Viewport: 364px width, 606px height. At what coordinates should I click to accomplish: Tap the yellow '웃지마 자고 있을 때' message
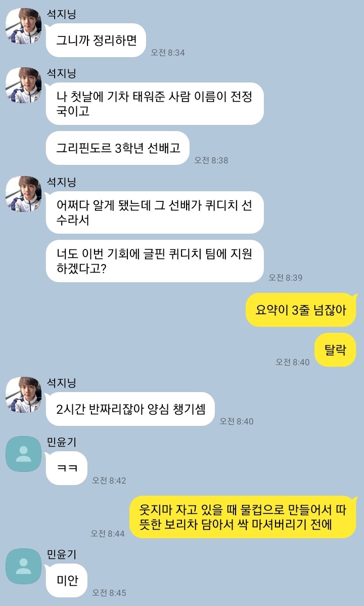pyautogui.click(x=243, y=517)
